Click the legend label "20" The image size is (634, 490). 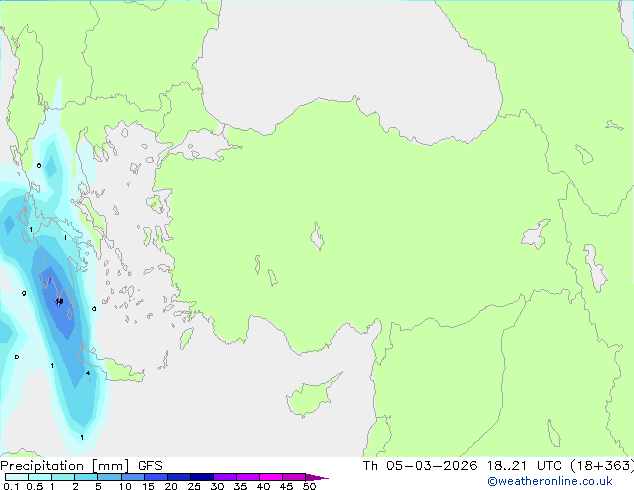[171, 486]
